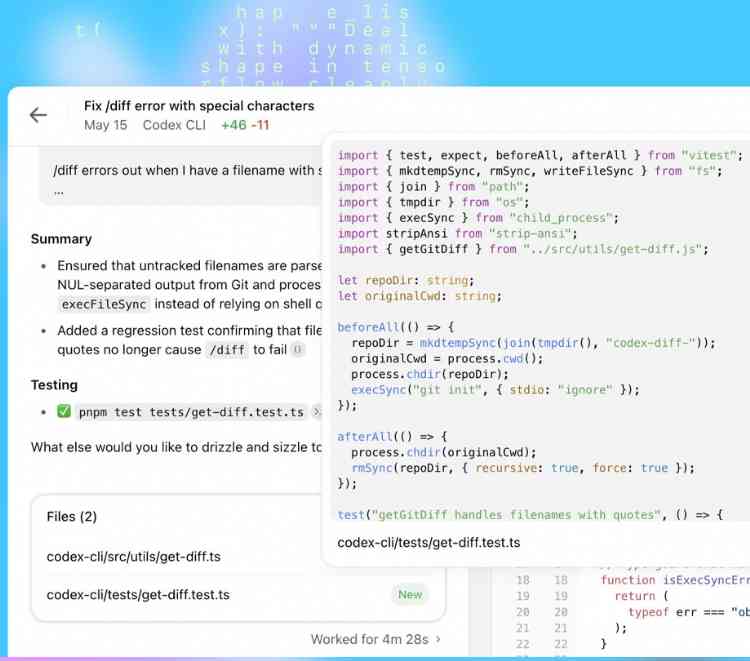
Task: Expand truncated prompt via ellipsis
Action: (59, 190)
